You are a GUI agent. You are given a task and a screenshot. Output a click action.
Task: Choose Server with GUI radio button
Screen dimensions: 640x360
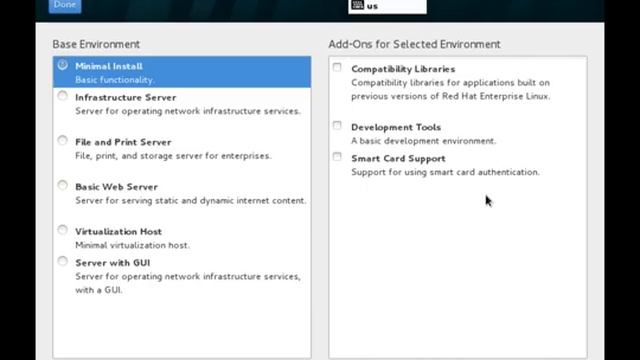[x=62, y=261]
